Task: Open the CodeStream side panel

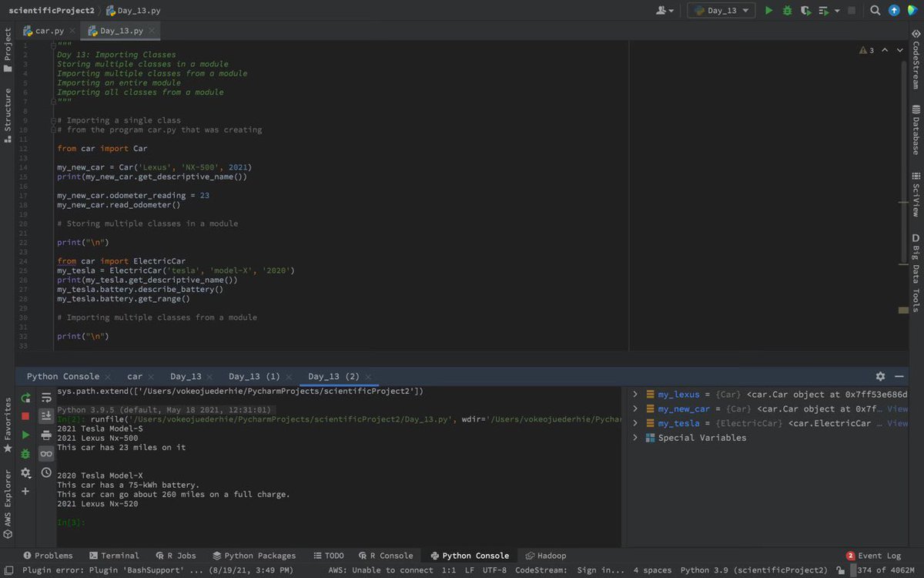Action: tap(916, 61)
